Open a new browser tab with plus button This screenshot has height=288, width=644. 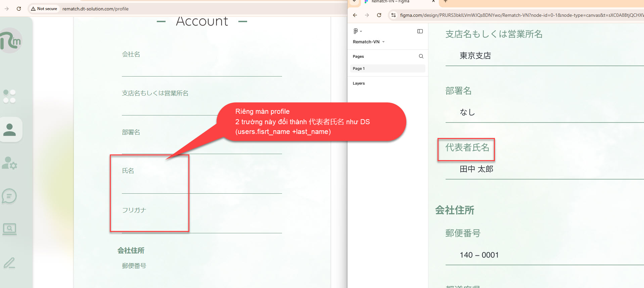coord(446,2)
